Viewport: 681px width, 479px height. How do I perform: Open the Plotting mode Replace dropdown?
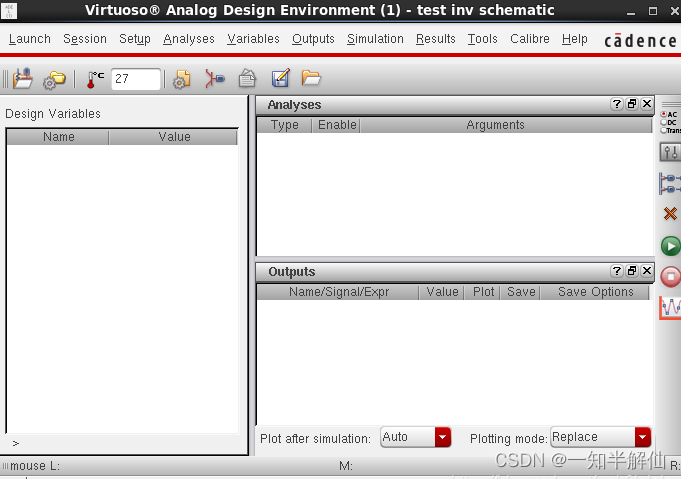pos(601,437)
